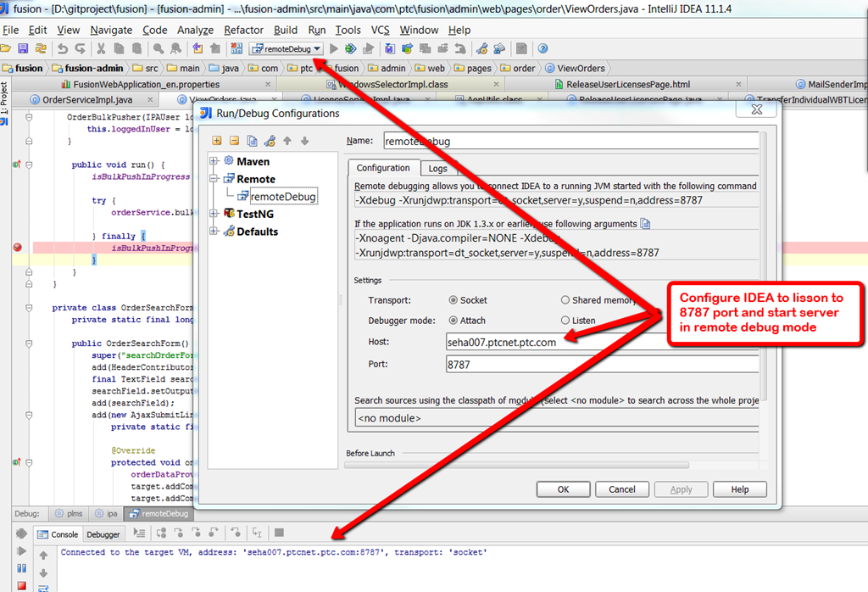Select Shared memory transport option
Viewport: 868px width, 592px height.
[565, 300]
